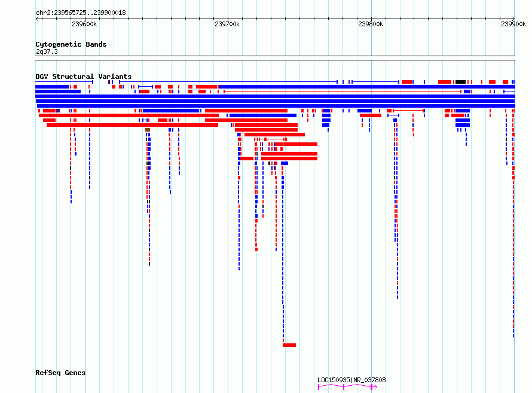Click the left arrowhead of the ruler
Image resolution: width=532 pixels, height=393 pixels.
tap(37, 19)
